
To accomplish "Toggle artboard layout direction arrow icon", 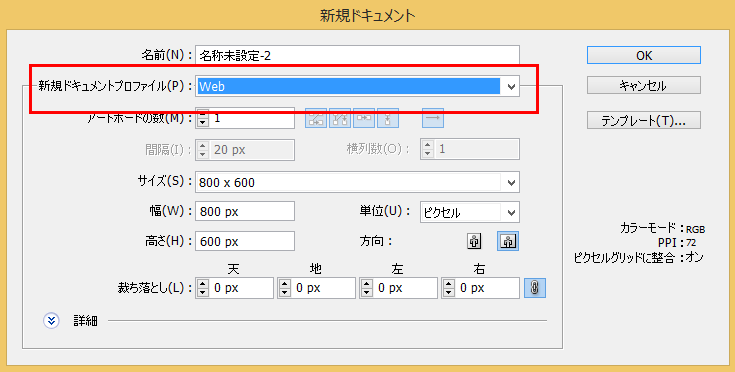I will click(x=433, y=118).
